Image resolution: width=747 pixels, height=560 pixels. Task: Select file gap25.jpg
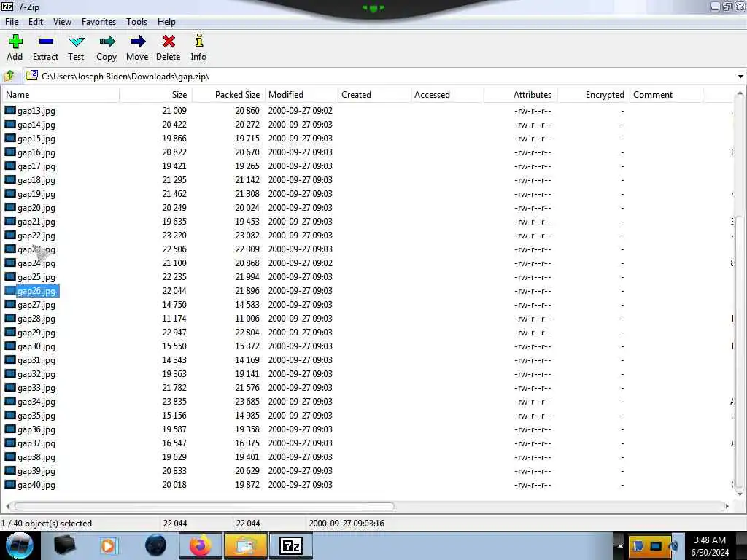click(x=36, y=276)
